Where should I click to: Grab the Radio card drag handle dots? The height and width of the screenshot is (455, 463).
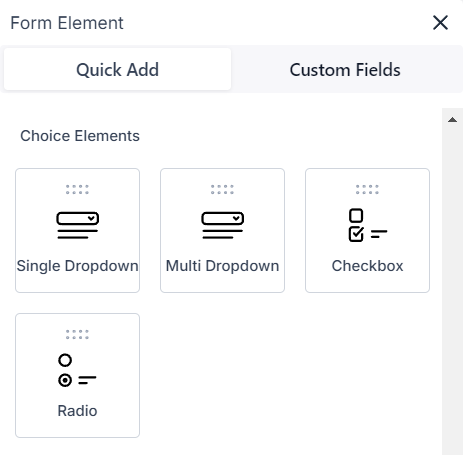(x=77, y=334)
